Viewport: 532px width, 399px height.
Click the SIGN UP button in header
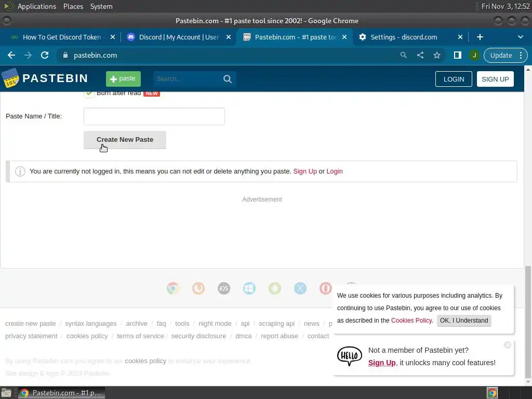[x=495, y=79]
